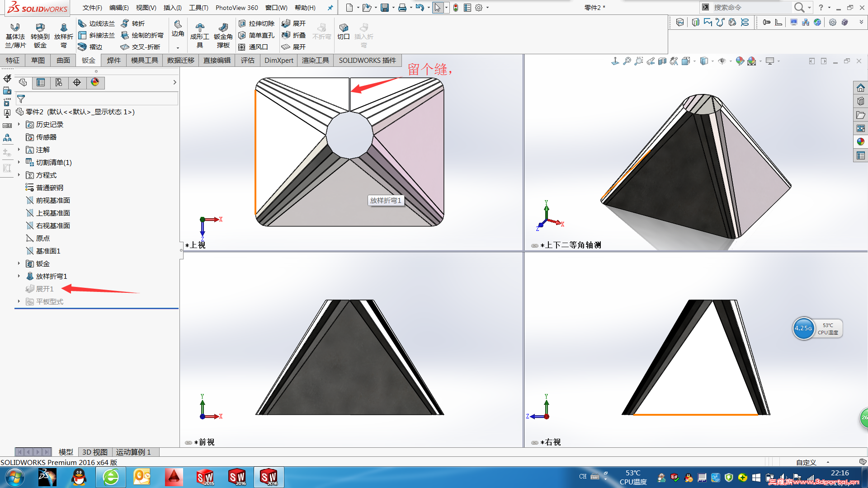Switch to the 草图 ribbon tab
This screenshot has width=868, height=488.
point(38,60)
